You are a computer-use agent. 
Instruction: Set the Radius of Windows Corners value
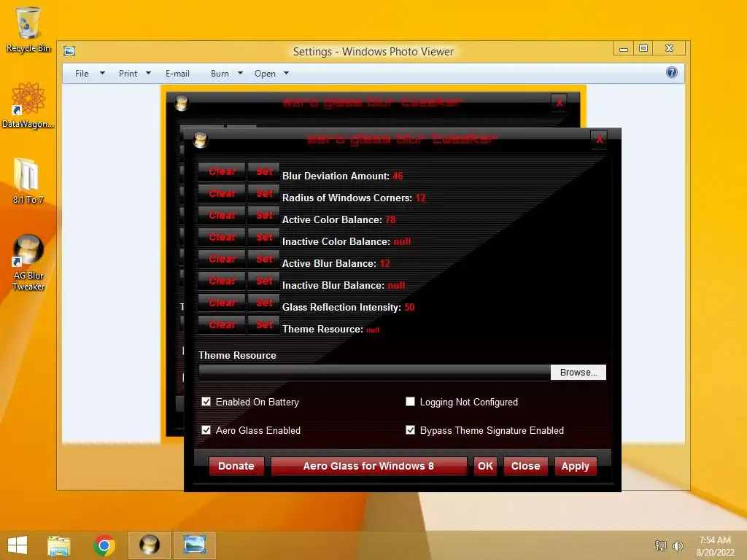[x=264, y=193]
